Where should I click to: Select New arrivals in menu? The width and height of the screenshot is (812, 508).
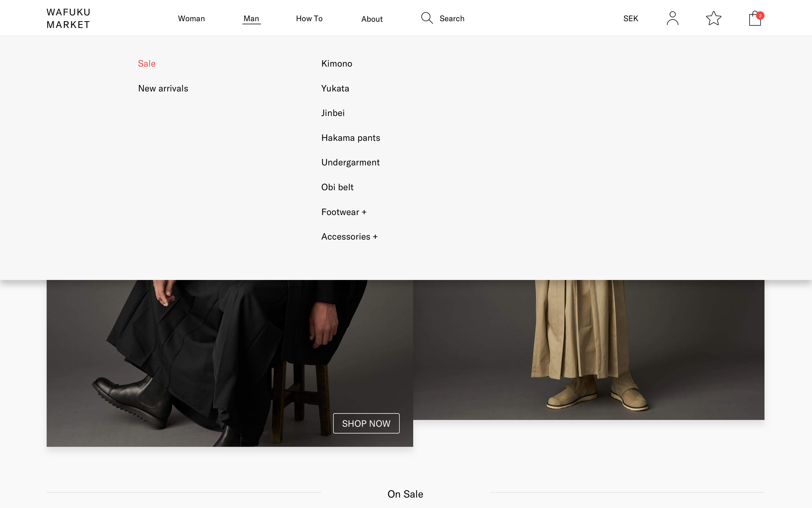pos(163,88)
